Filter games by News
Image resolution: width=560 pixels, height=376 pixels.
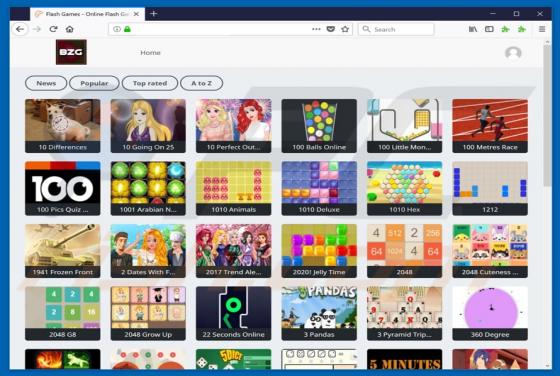point(46,83)
